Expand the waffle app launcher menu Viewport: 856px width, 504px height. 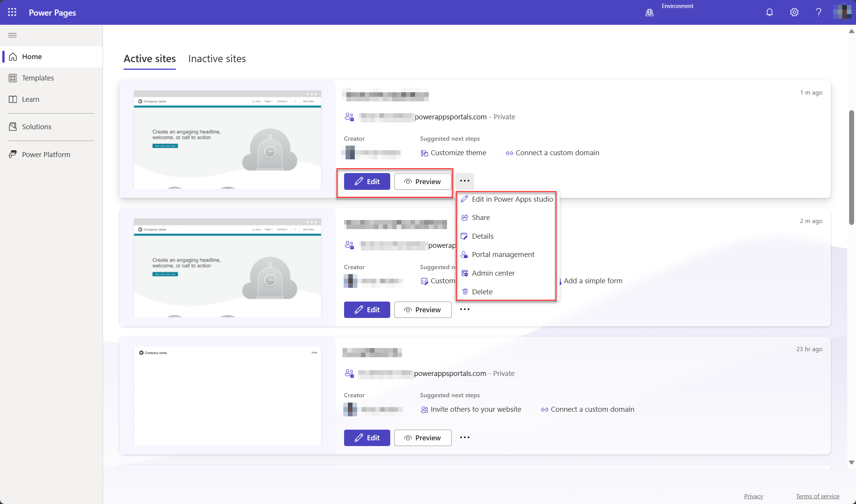[x=12, y=12]
